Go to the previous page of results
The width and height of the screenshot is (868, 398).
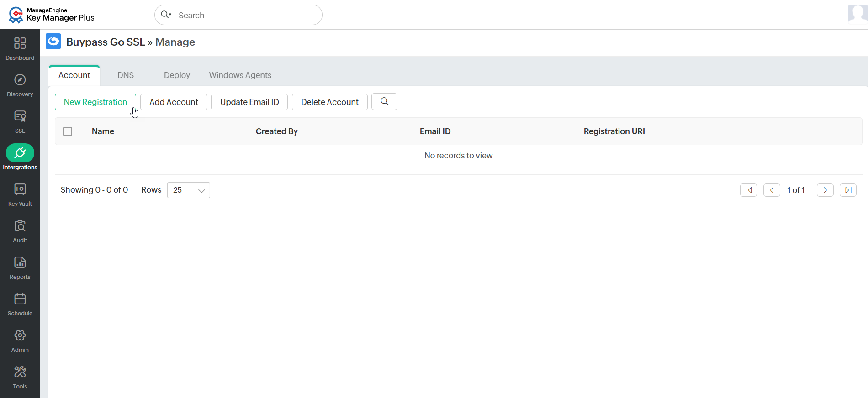(772, 190)
